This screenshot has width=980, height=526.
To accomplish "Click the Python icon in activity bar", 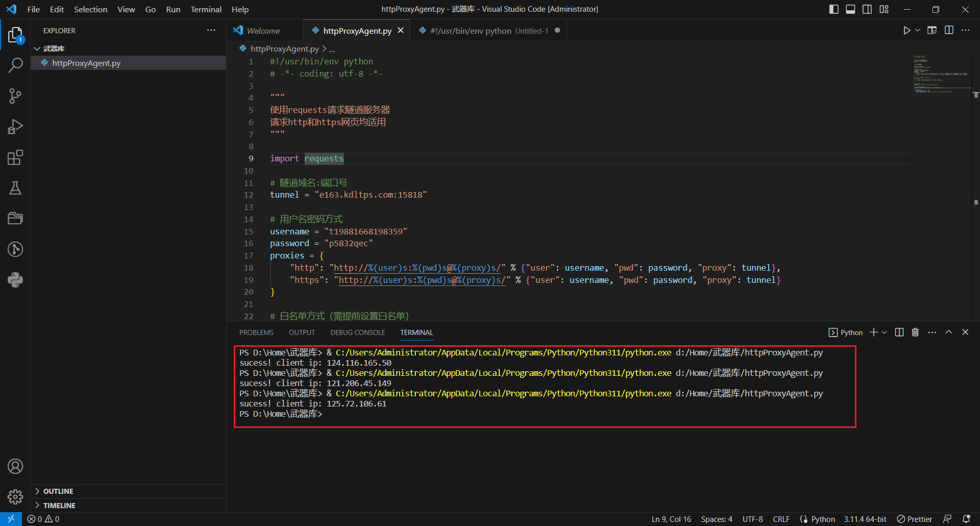I will tap(15, 280).
